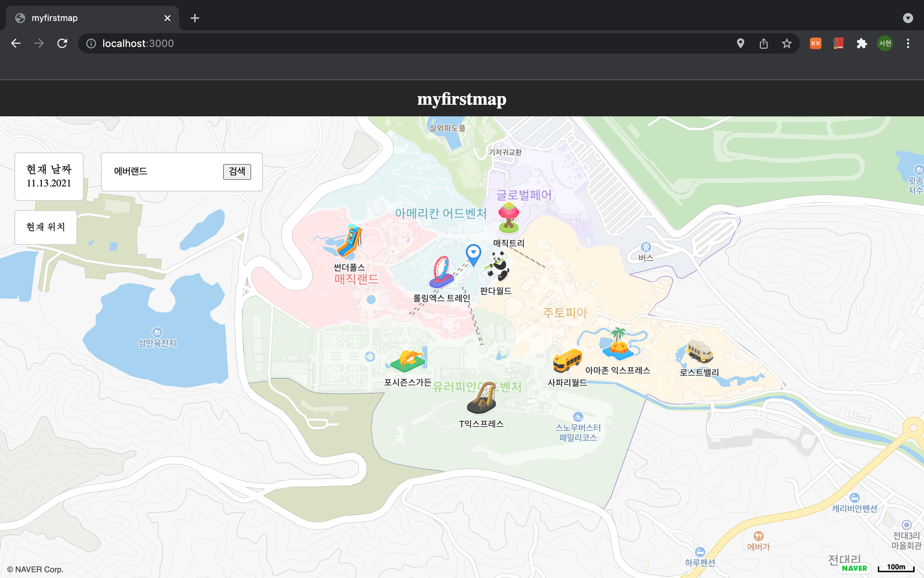The height and width of the screenshot is (578, 924).
Task: Click the 에버가 restaurant icon
Action: (x=758, y=536)
